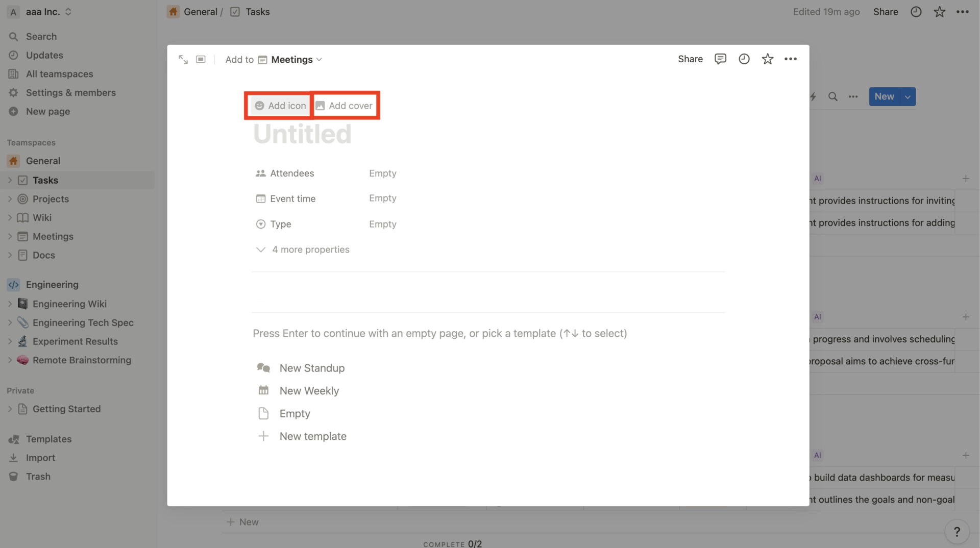Viewport: 980px width, 548px height.
Task: View page edit history via clock icon
Action: [744, 59]
